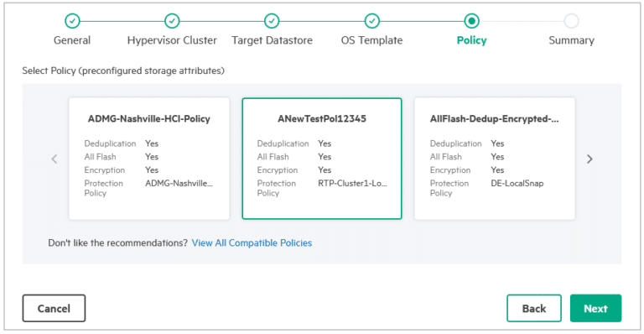Click the OS Template step checkmark circle

(x=371, y=20)
